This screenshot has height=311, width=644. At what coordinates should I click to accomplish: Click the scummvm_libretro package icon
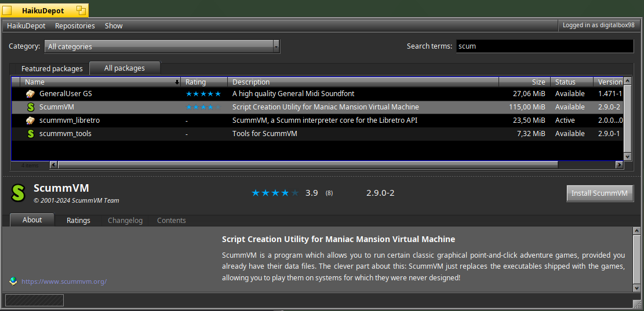point(30,120)
